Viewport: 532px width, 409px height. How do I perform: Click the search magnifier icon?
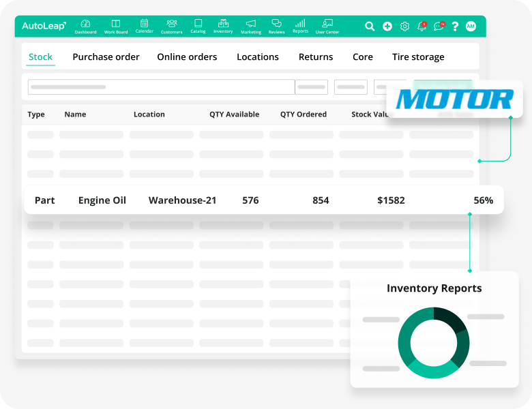[370, 27]
